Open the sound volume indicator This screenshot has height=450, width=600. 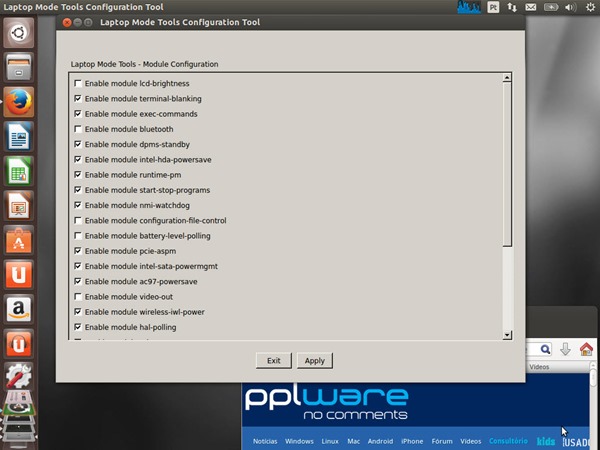[x=571, y=7]
